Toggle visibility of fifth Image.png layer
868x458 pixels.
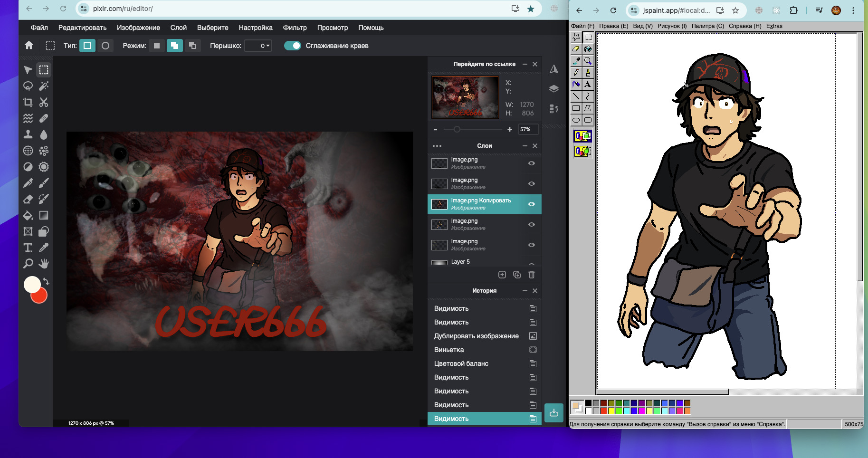[532, 245]
